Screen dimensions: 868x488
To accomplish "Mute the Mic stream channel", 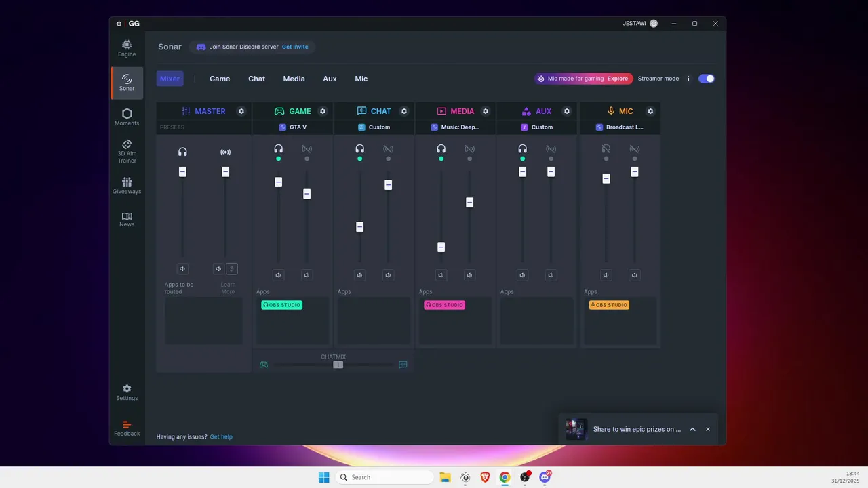I will pos(634,275).
